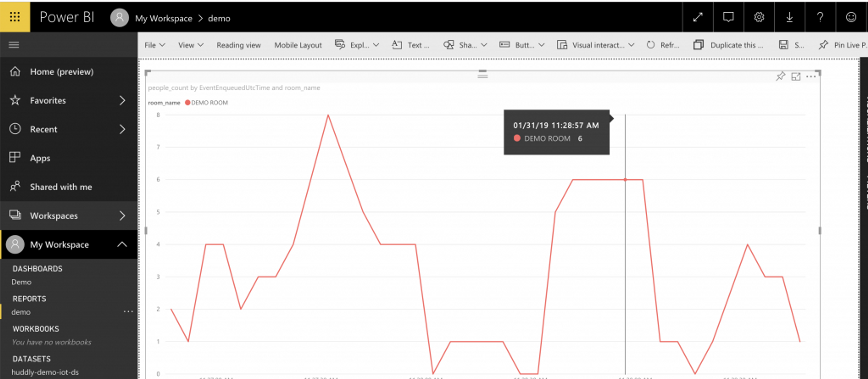Screen dimensions: 868x379
Task: Click the download arrow icon
Action: 789,17
